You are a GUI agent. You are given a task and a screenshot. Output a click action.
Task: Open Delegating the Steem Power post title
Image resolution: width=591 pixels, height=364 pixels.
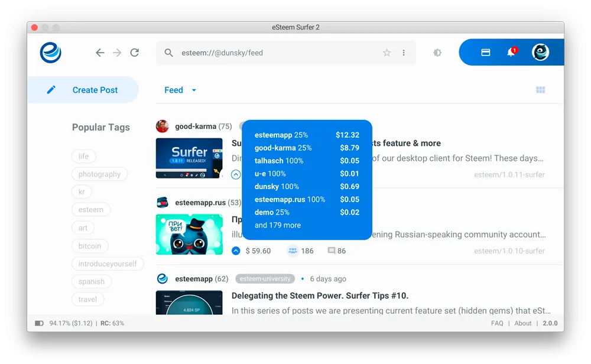(x=320, y=295)
